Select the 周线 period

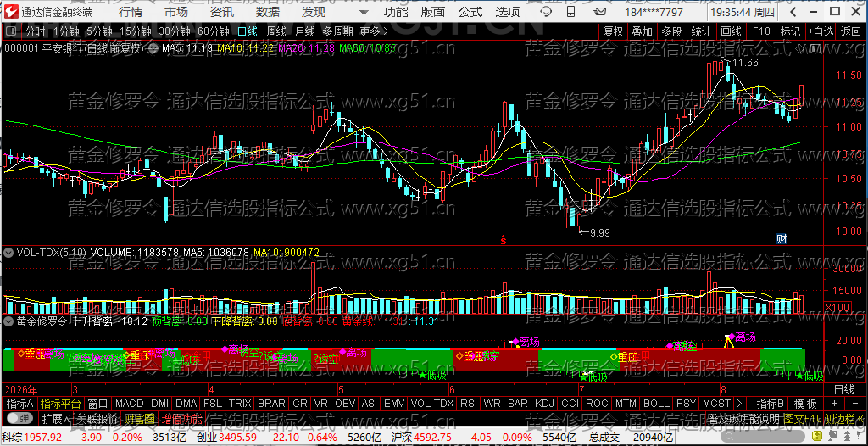pyautogui.click(x=276, y=31)
